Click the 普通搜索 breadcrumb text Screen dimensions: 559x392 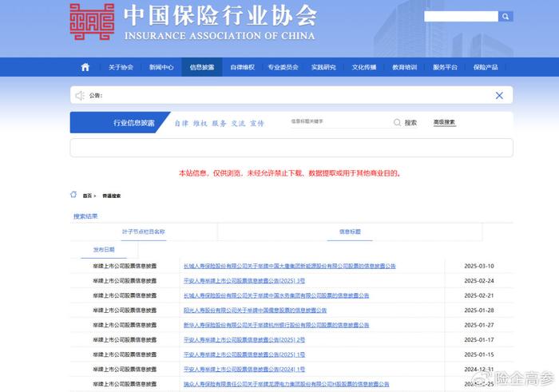(x=112, y=196)
